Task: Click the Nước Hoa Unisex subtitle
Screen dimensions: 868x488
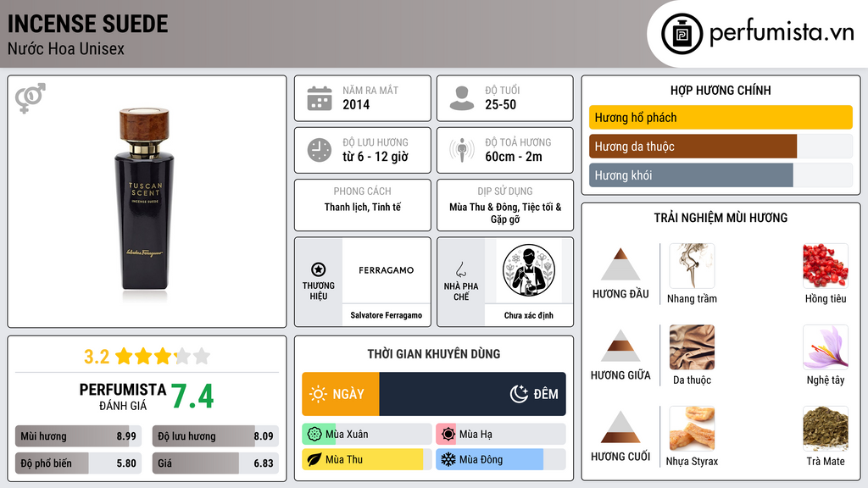Action: tap(66, 48)
